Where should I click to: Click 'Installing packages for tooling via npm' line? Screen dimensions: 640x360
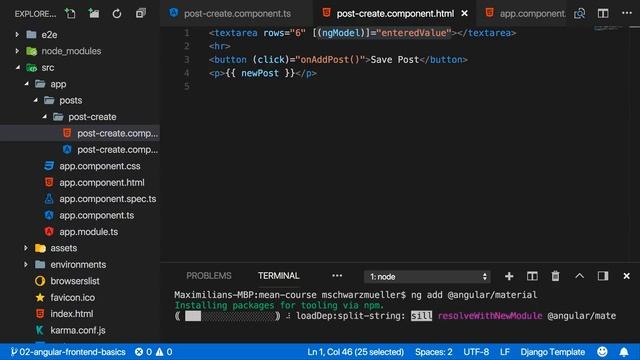[279, 305]
